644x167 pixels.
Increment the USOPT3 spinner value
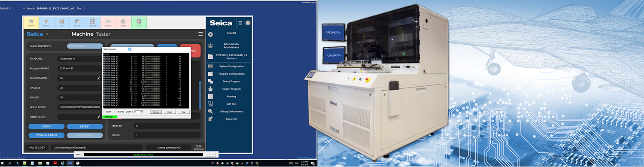click(142, 111)
